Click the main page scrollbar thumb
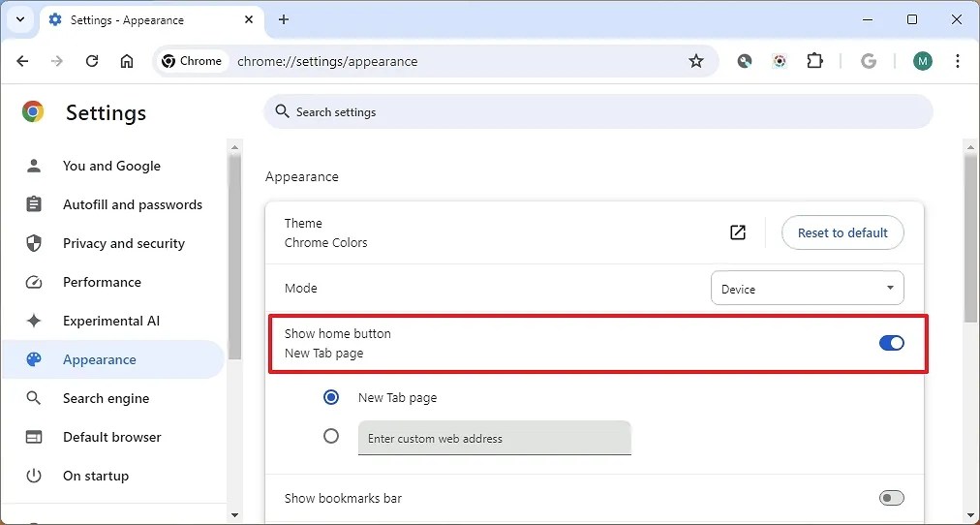Image resolution: width=980 pixels, height=525 pixels. tap(972, 237)
